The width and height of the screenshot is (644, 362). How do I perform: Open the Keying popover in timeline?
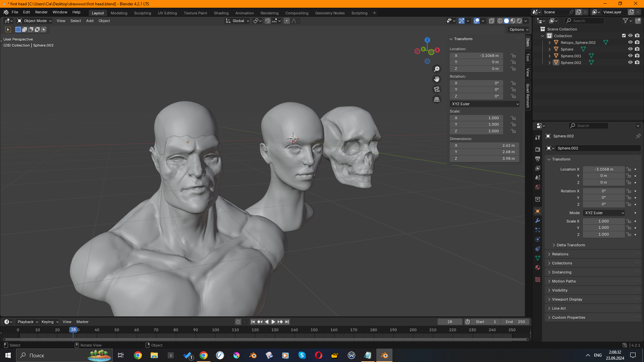point(50,322)
